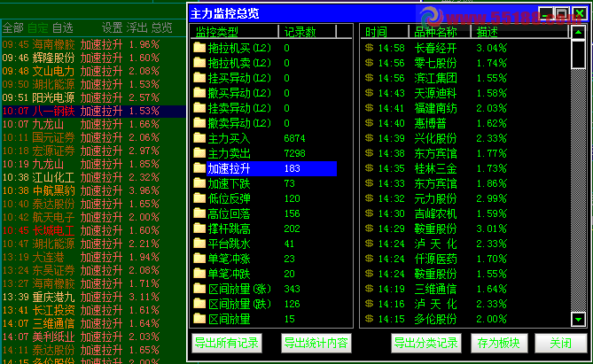Open 设置 in the monitor panel

pos(112,28)
